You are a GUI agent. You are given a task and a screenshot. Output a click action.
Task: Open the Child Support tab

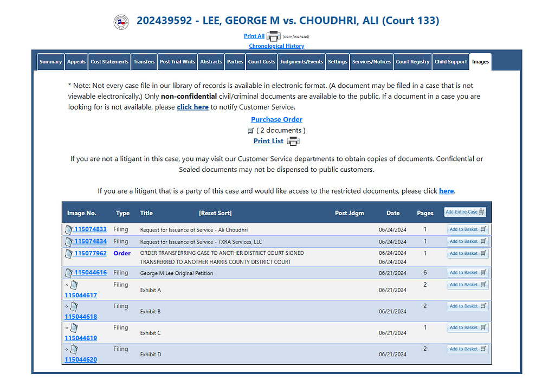coord(451,62)
